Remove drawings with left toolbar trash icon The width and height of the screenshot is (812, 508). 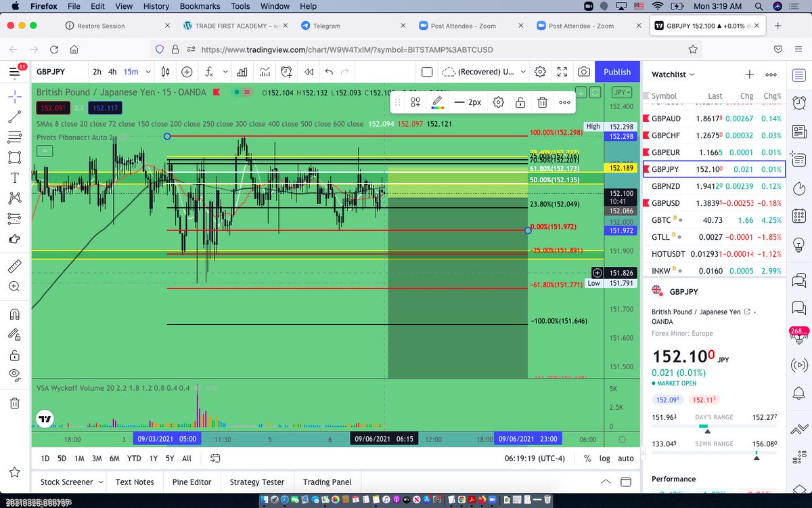(14, 403)
